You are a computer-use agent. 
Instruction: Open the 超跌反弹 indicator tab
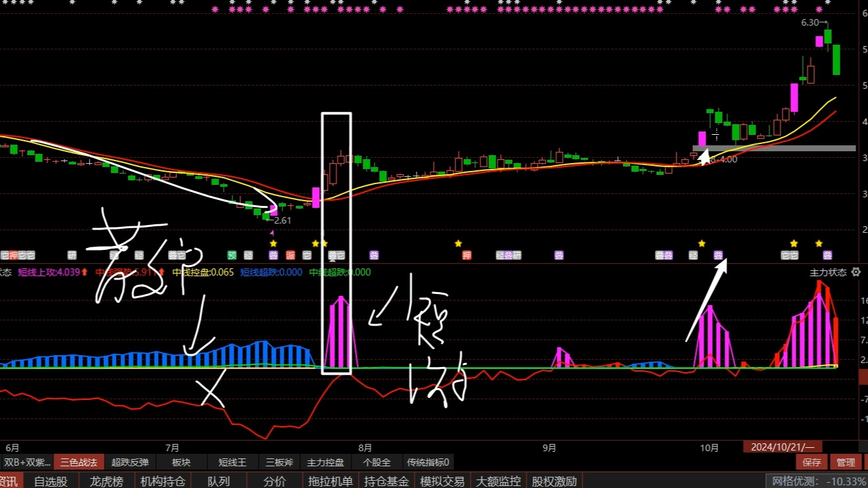130,462
